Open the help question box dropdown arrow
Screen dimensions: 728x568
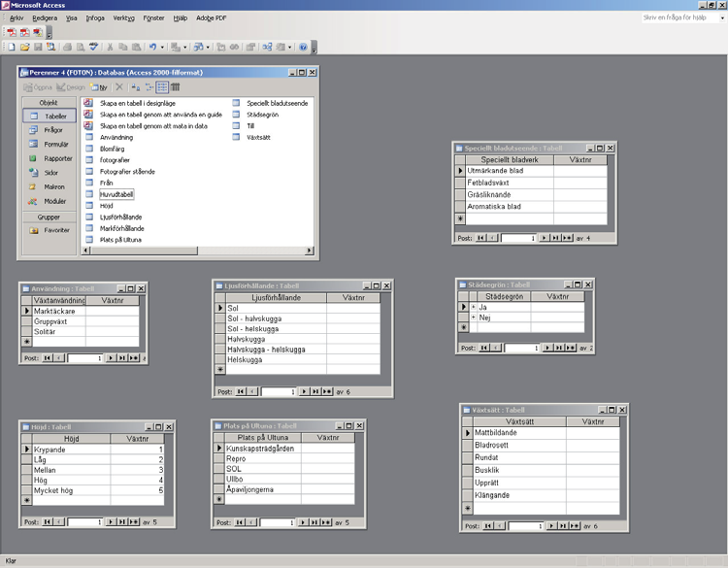(x=722, y=17)
